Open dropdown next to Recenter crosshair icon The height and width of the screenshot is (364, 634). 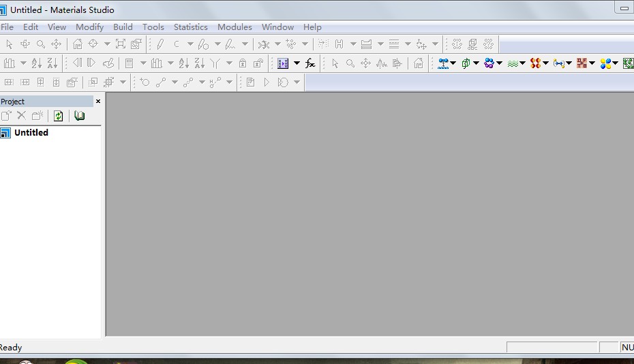point(107,44)
